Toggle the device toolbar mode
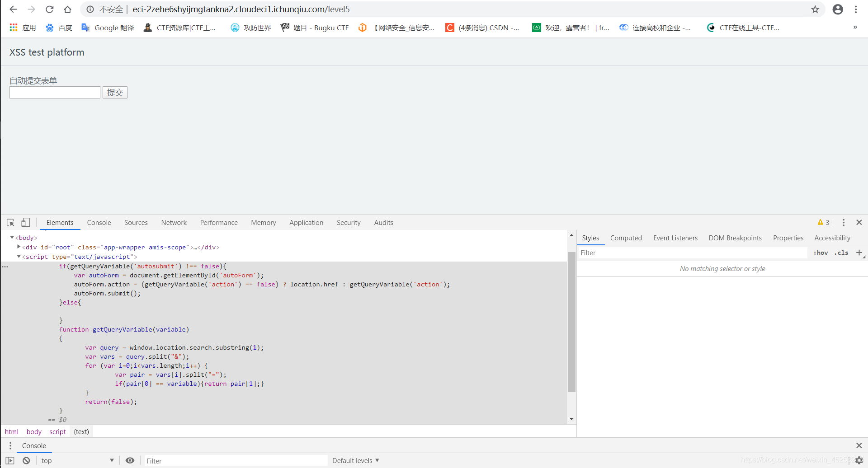868x468 pixels. point(26,222)
